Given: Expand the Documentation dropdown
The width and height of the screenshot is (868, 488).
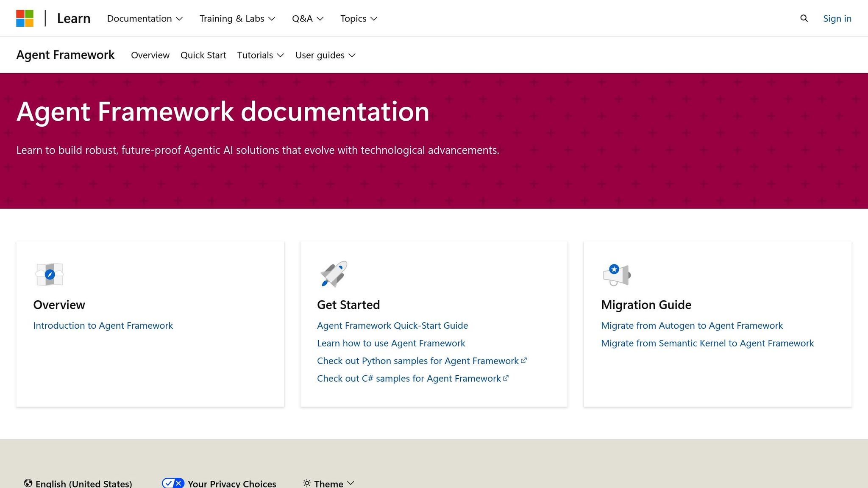Looking at the screenshot, I should click(x=145, y=18).
